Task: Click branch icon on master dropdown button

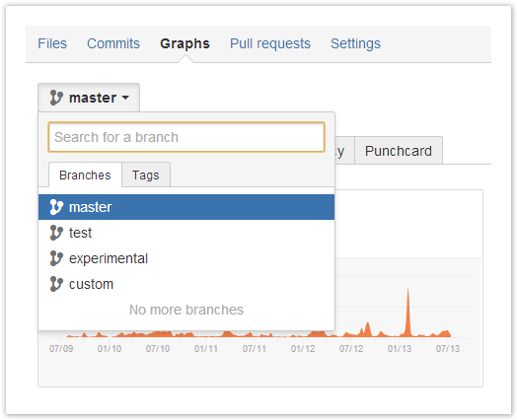Action: coord(56,98)
